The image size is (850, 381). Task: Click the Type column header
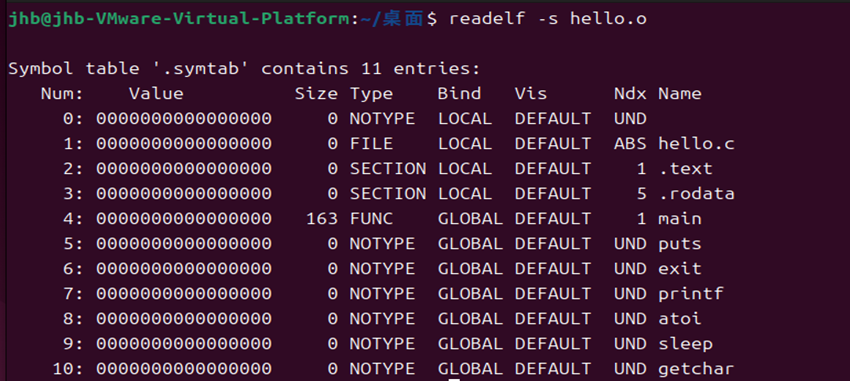(371, 94)
